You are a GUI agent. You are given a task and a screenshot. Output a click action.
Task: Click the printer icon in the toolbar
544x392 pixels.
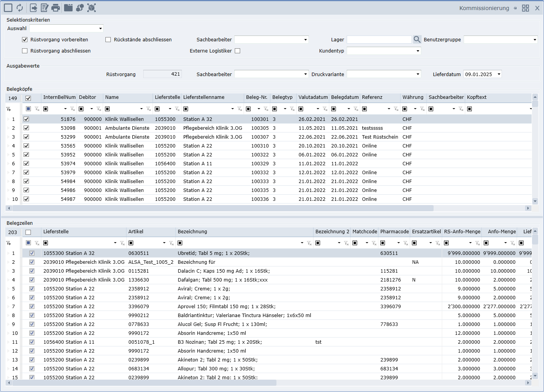(x=56, y=8)
